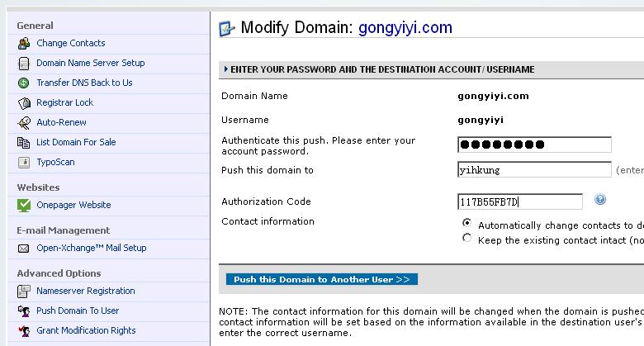Focus the account password field

point(534,145)
